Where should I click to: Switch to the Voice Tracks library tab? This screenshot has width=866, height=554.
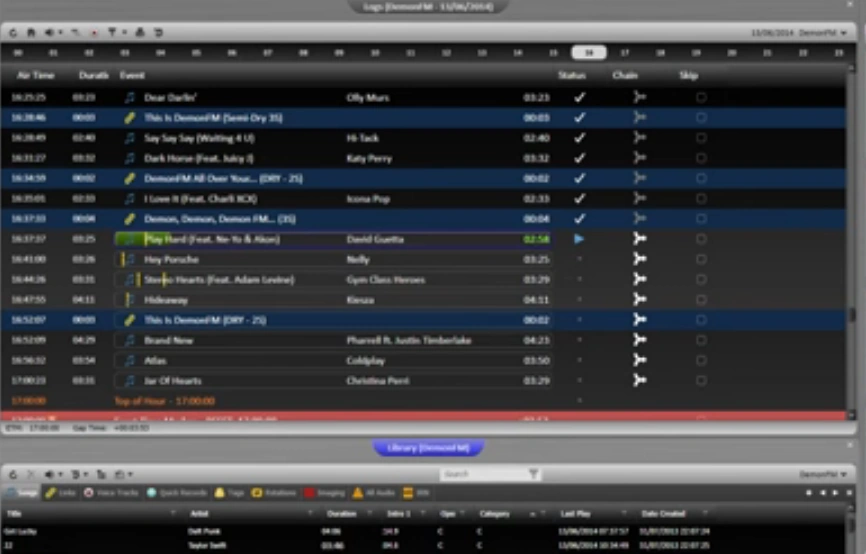(112, 493)
